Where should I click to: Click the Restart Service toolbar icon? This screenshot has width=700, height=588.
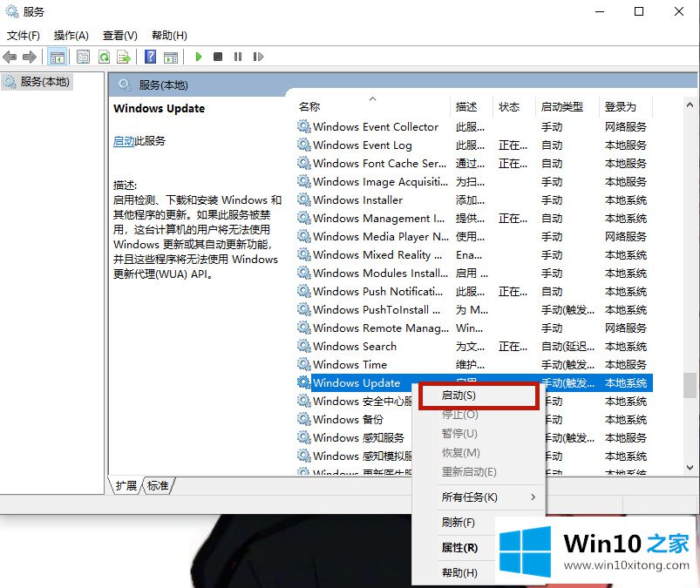258,57
